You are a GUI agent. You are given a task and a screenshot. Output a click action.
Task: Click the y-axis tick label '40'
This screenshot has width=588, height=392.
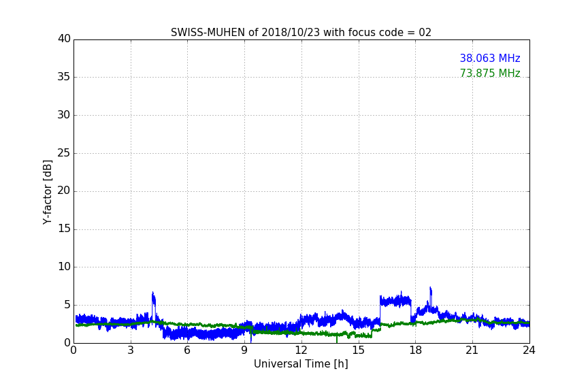point(64,39)
